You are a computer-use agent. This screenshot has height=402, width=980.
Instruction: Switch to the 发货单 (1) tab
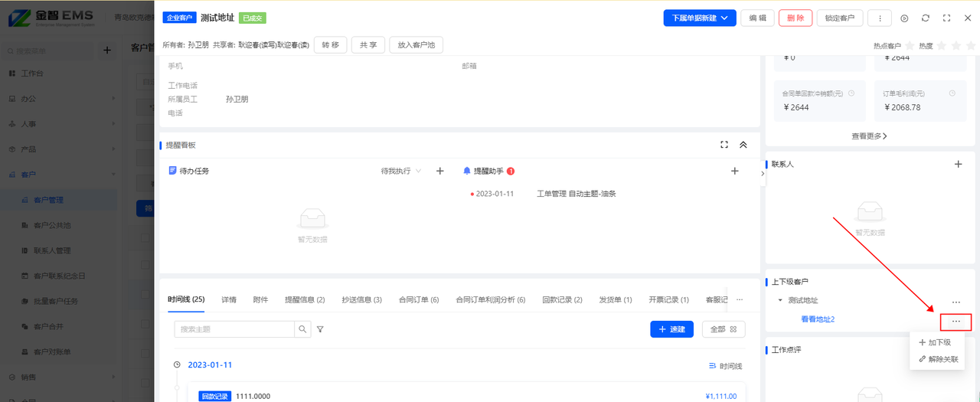click(616, 299)
